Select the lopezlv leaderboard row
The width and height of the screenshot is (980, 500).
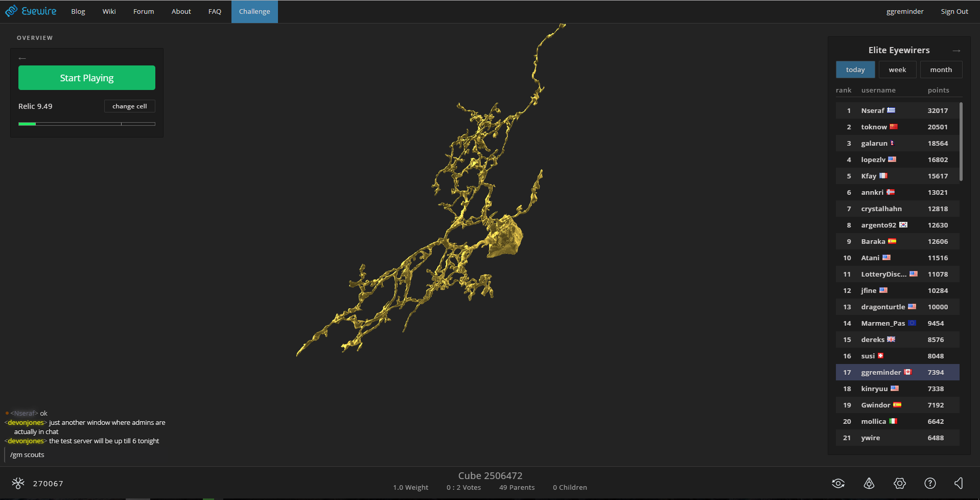pyautogui.click(x=898, y=160)
